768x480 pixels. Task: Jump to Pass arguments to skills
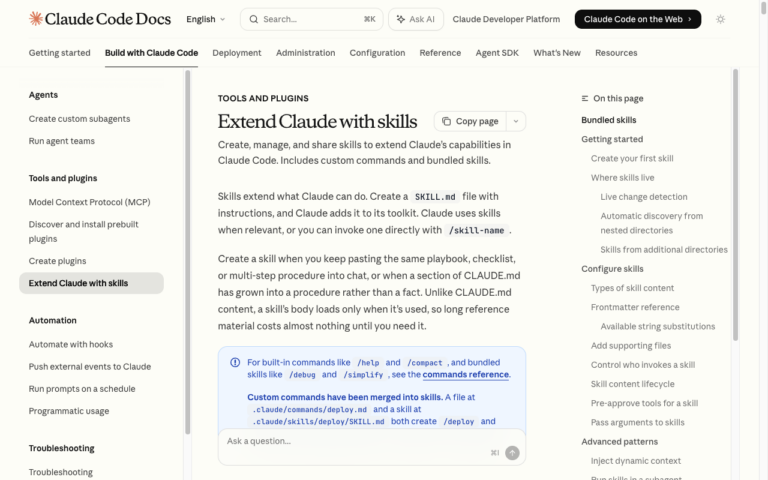(638, 422)
